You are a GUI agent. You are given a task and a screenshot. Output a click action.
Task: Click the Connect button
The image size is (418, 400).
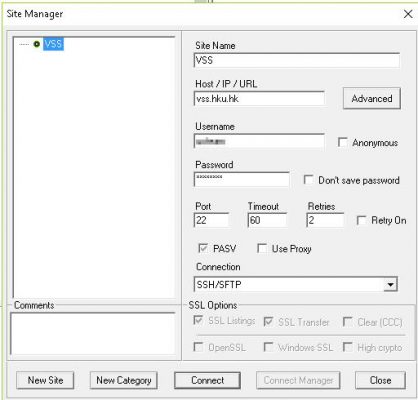tap(207, 380)
